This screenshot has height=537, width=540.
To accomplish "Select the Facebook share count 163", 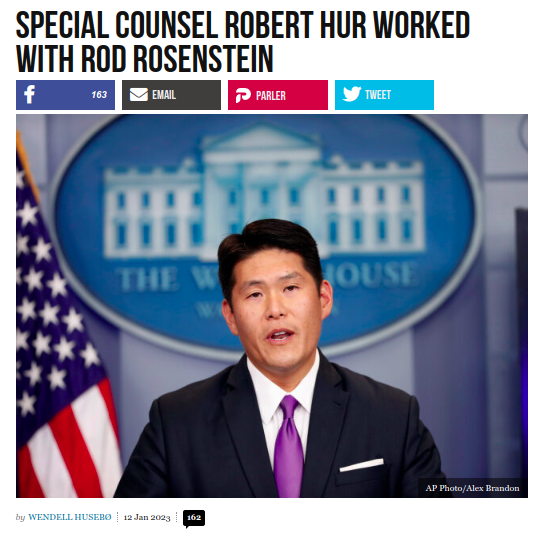I will tap(99, 94).
